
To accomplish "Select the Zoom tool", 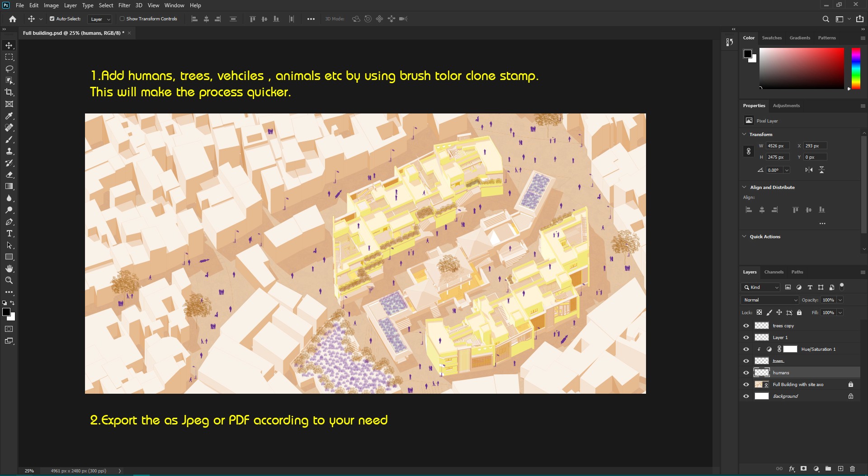I will (x=9, y=280).
